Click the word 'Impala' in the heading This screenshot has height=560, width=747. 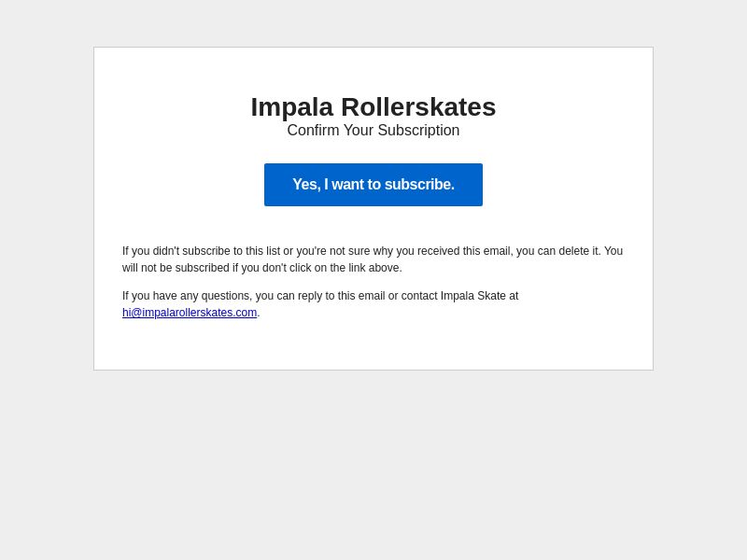292,107
